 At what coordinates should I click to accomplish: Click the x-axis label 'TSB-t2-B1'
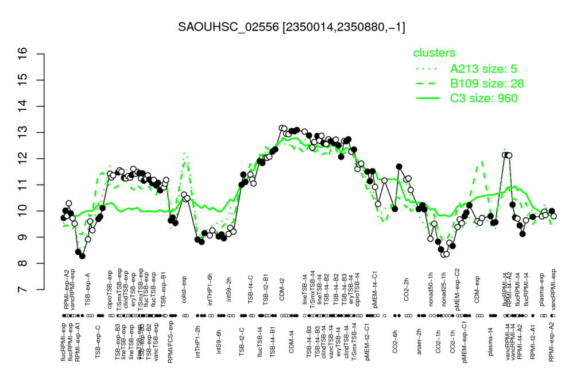pos(266,289)
